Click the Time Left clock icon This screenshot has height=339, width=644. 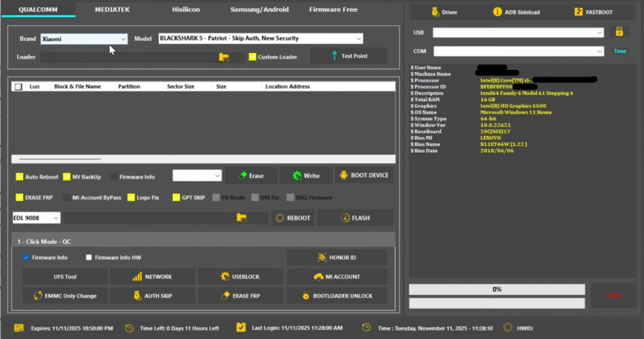tap(130, 328)
